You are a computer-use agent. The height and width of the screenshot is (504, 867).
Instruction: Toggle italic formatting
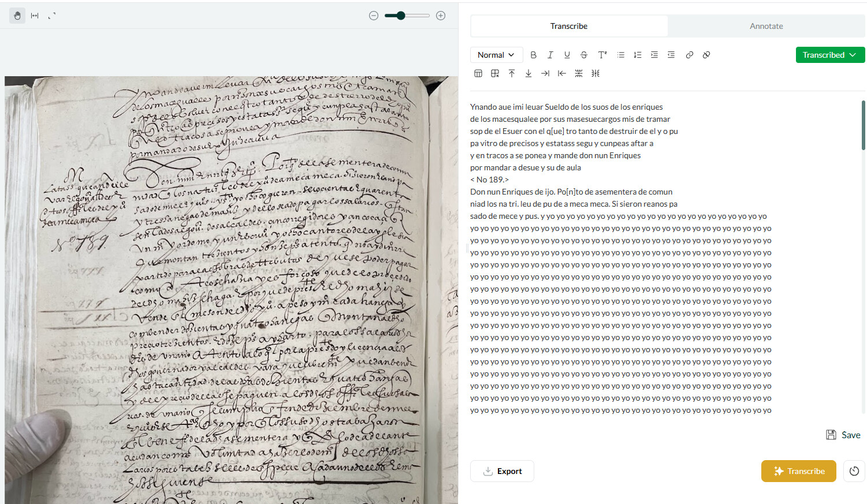tap(550, 55)
